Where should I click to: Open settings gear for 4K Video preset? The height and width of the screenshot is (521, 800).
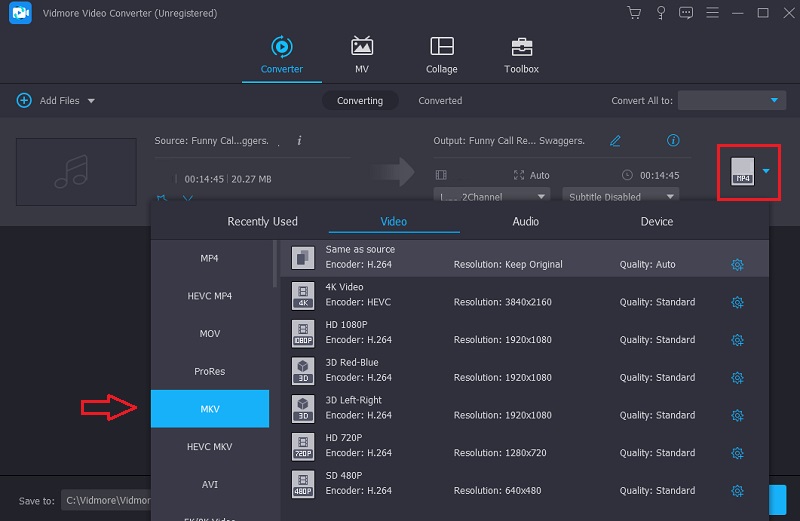coord(737,302)
